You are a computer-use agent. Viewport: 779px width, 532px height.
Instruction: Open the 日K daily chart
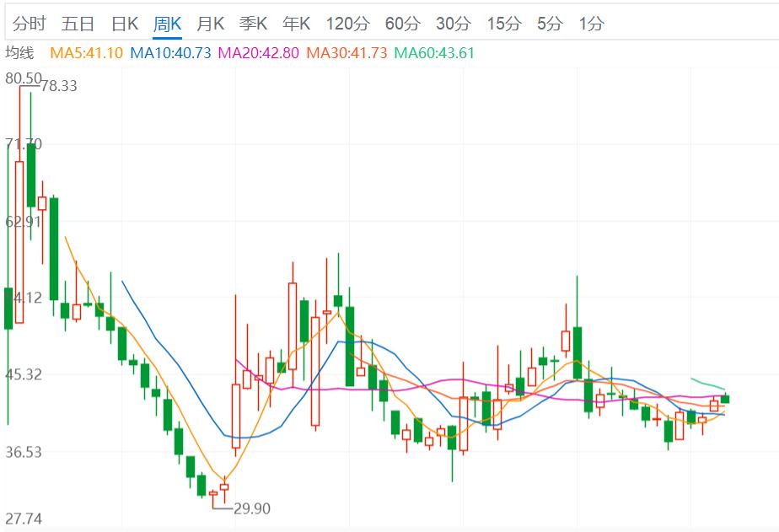coord(125,24)
